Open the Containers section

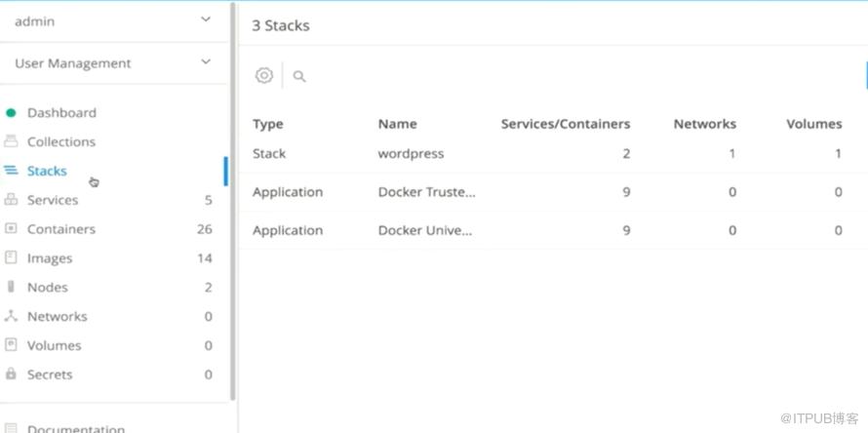click(60, 229)
